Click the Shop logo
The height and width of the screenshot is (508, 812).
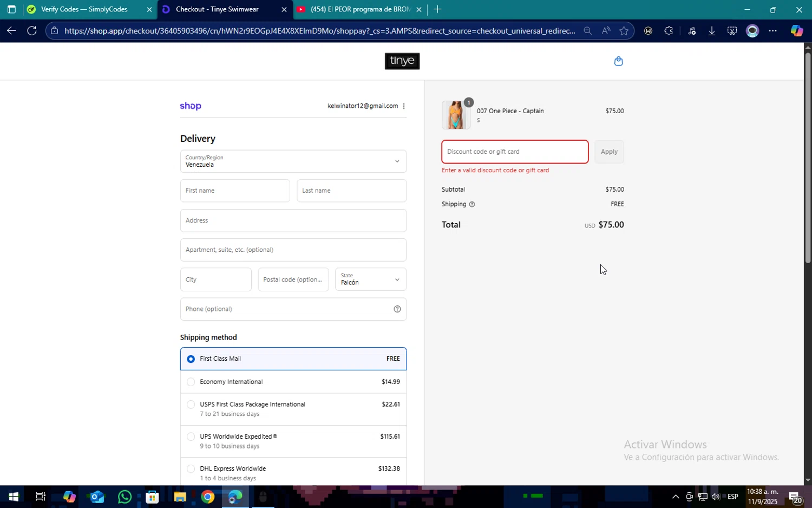tap(191, 106)
